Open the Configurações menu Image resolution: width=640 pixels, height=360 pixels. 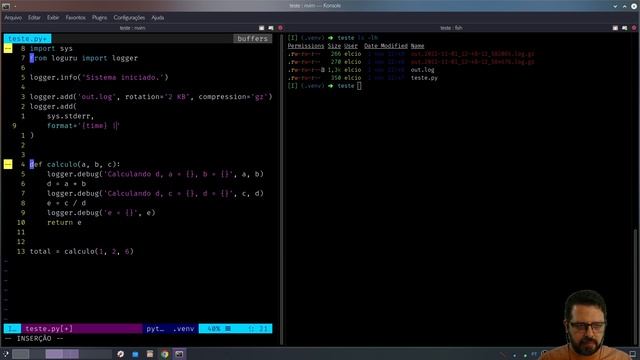[129, 18]
